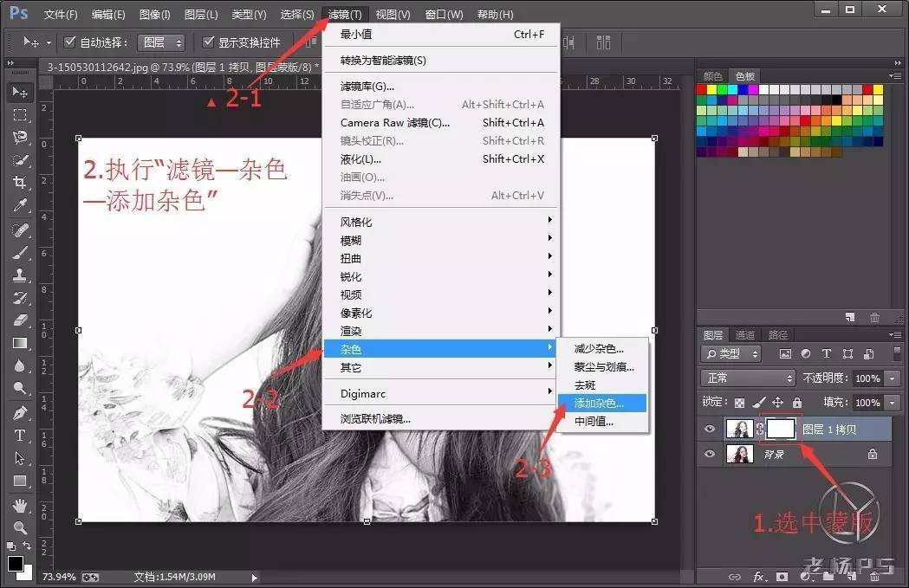
Task: Filter layers by pixel layer icon
Action: tap(785, 353)
